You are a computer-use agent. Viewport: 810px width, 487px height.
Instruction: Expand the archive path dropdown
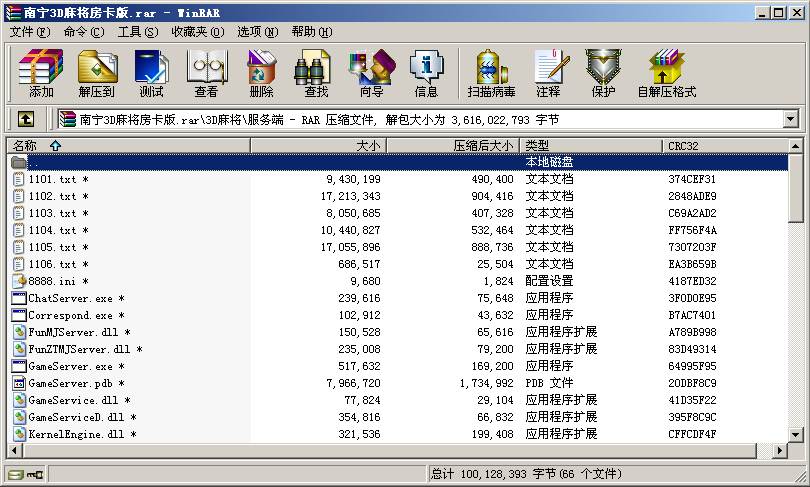(x=791, y=119)
